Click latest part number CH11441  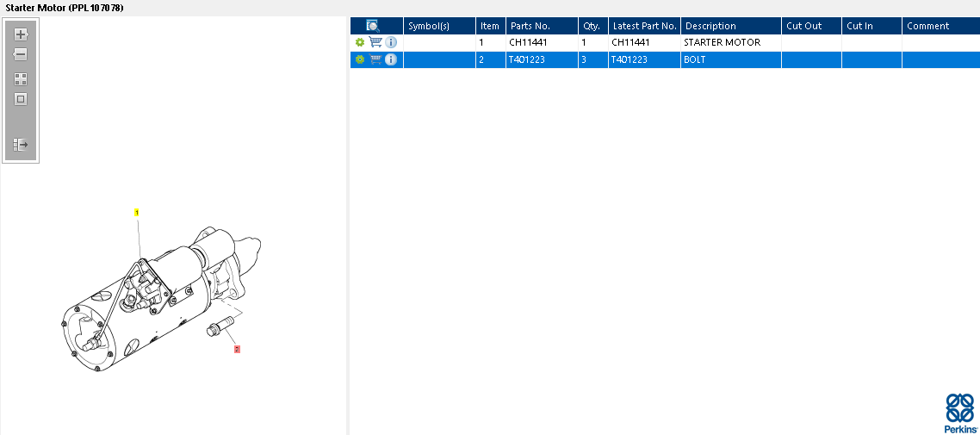pyautogui.click(x=644, y=42)
